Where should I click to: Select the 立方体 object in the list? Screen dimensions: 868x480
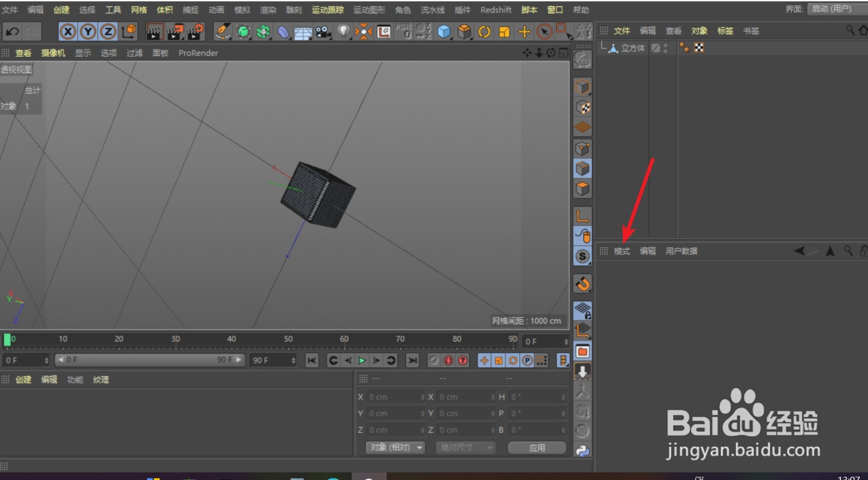pyautogui.click(x=633, y=48)
